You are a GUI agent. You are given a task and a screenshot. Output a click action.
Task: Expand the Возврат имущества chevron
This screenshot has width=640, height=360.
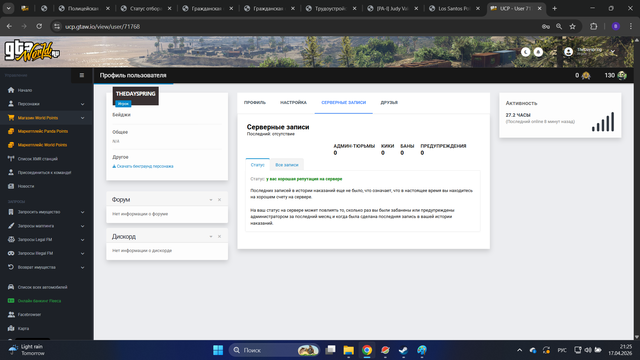tap(82, 267)
